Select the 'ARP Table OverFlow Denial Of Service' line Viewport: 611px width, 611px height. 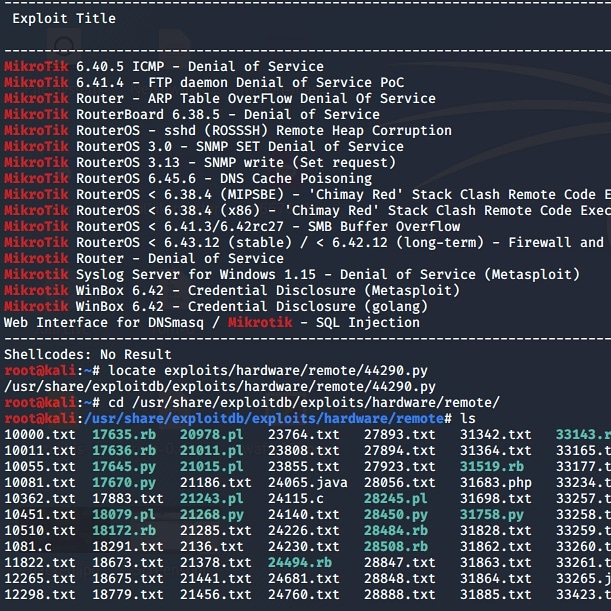[220, 98]
